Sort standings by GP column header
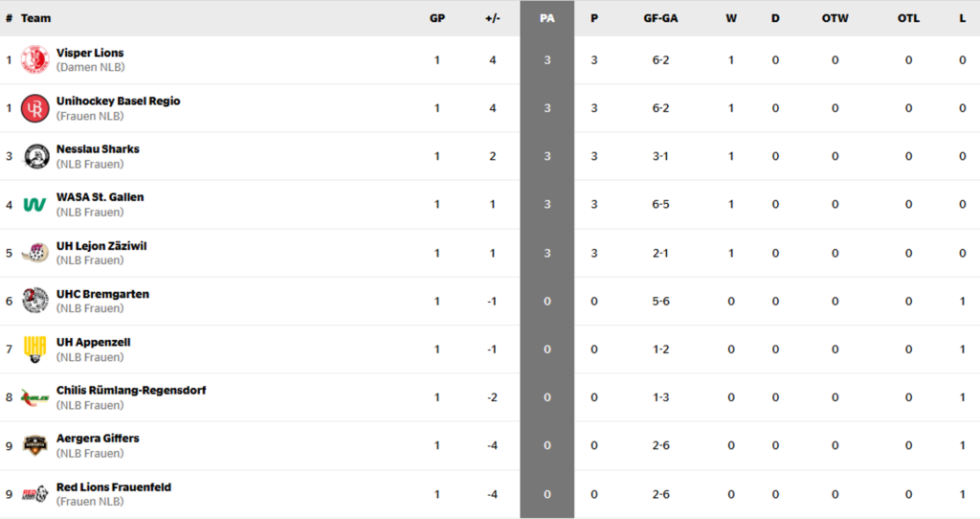 tap(437, 18)
